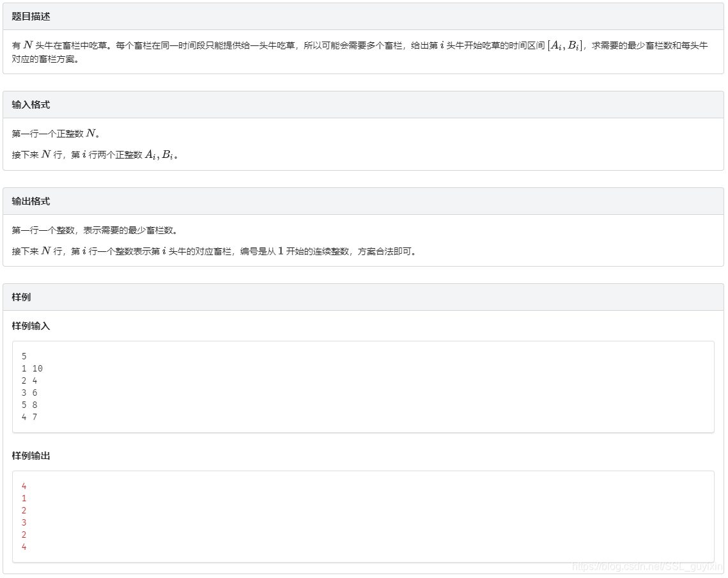Click the sample input line "2 4"

point(29,380)
